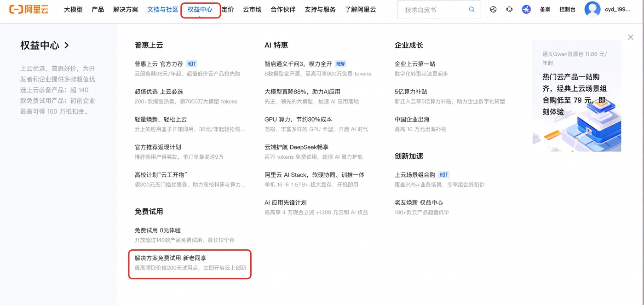The image size is (644, 305).
Task: Click the 免费试用 section heading
Action: (149, 212)
